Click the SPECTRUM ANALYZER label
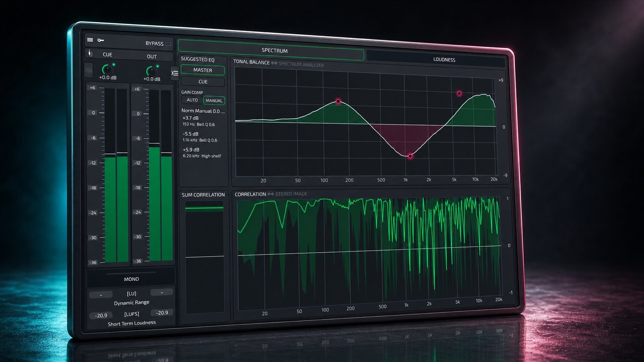The image size is (644, 362). 301,64
